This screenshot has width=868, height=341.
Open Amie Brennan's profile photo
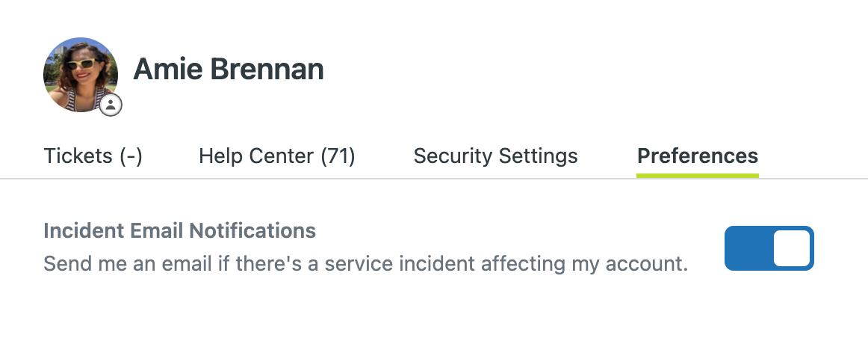pos(81,75)
